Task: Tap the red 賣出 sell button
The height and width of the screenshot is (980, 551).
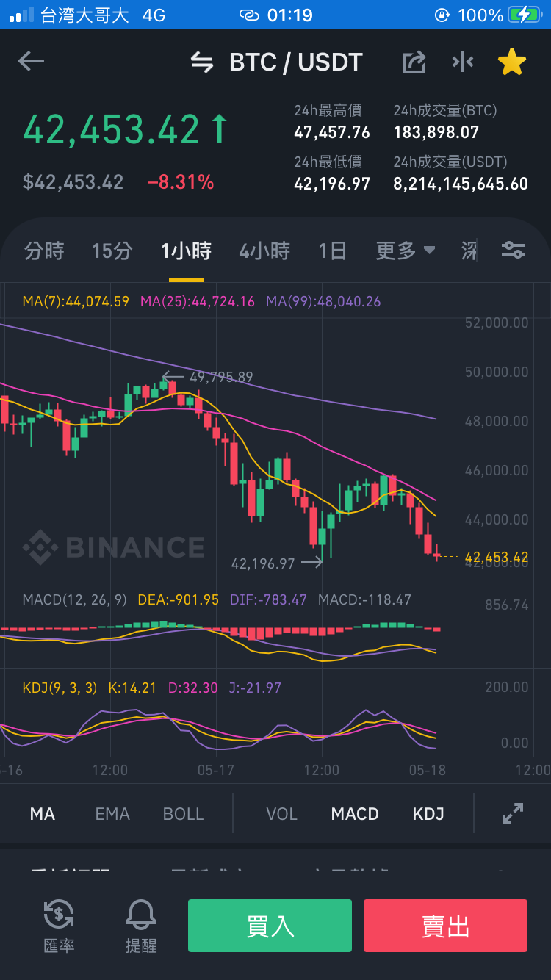Action: pos(445,926)
